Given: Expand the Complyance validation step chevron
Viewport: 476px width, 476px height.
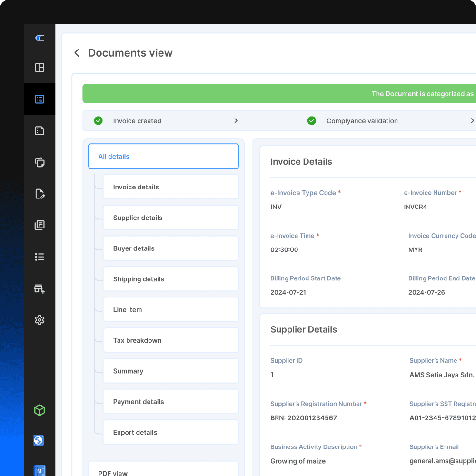Looking at the screenshot, I should pyautogui.click(x=473, y=120).
